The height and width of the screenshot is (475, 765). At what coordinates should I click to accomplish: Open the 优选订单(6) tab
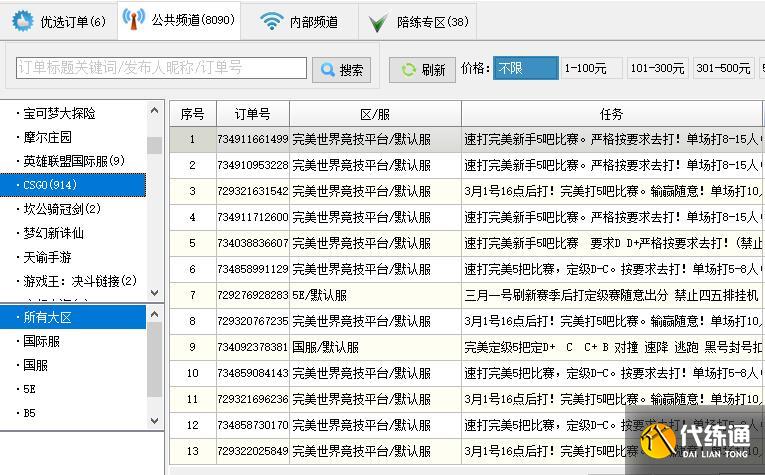(x=59, y=21)
